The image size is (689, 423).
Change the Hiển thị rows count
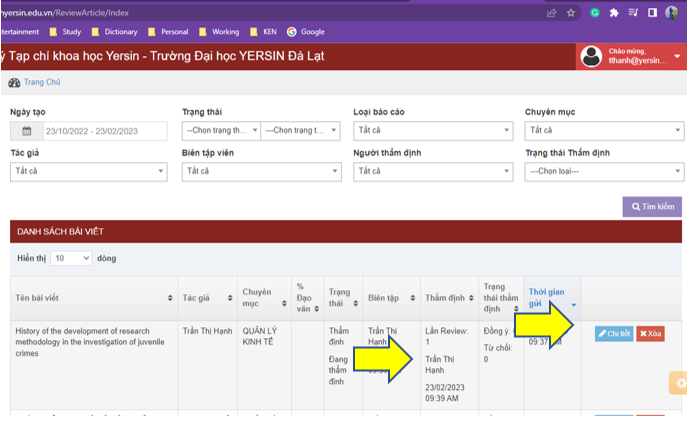coord(71,258)
